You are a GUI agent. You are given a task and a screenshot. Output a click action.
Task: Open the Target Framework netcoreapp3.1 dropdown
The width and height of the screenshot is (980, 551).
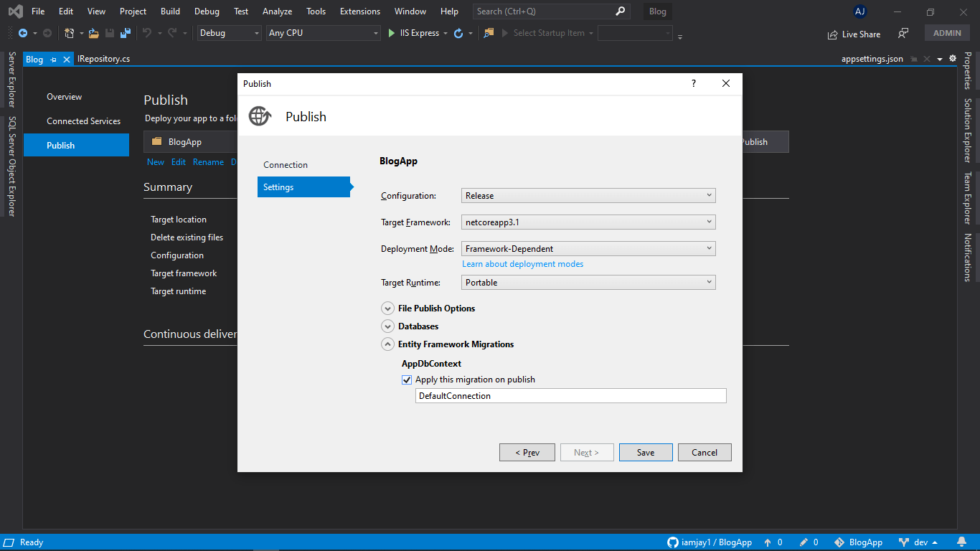pos(588,222)
